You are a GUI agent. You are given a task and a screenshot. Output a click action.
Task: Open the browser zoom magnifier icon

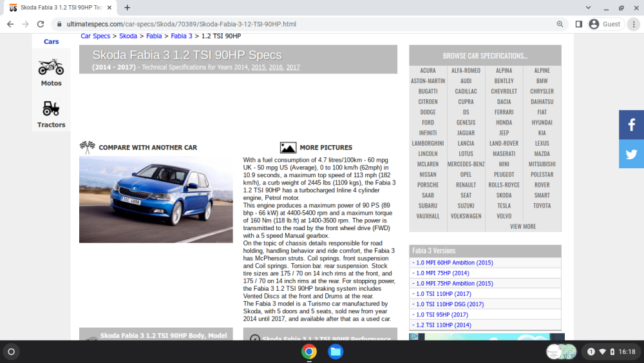560,25
